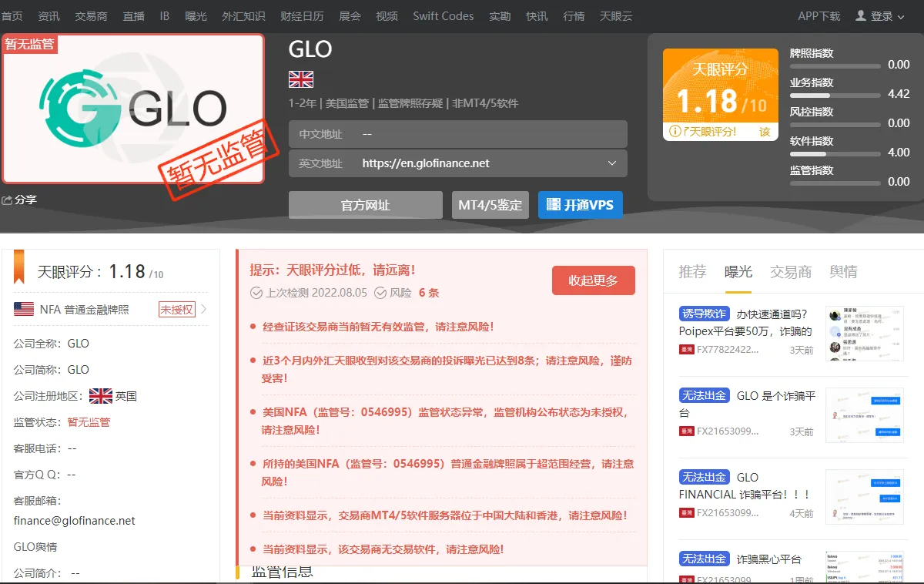The image size is (924, 584).
Task: Click the UK flag under GLO title
Action: [301, 79]
